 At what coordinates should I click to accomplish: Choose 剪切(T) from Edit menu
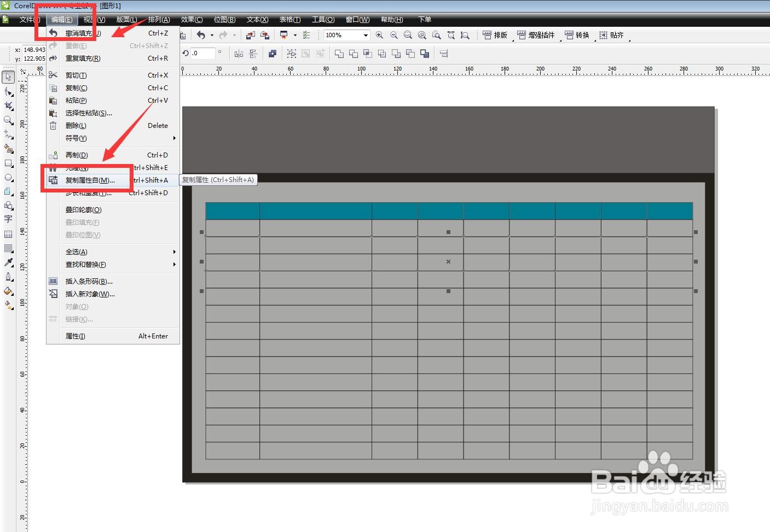(113, 75)
